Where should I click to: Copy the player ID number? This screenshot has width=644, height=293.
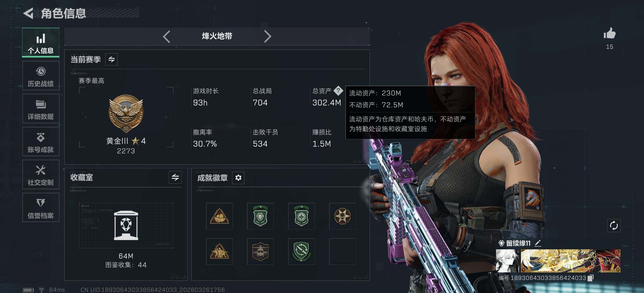591,278
